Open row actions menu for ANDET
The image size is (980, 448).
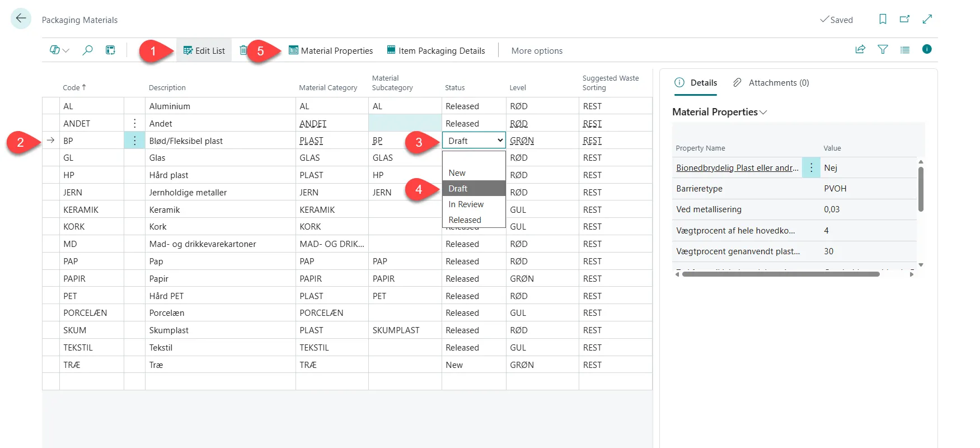point(134,123)
